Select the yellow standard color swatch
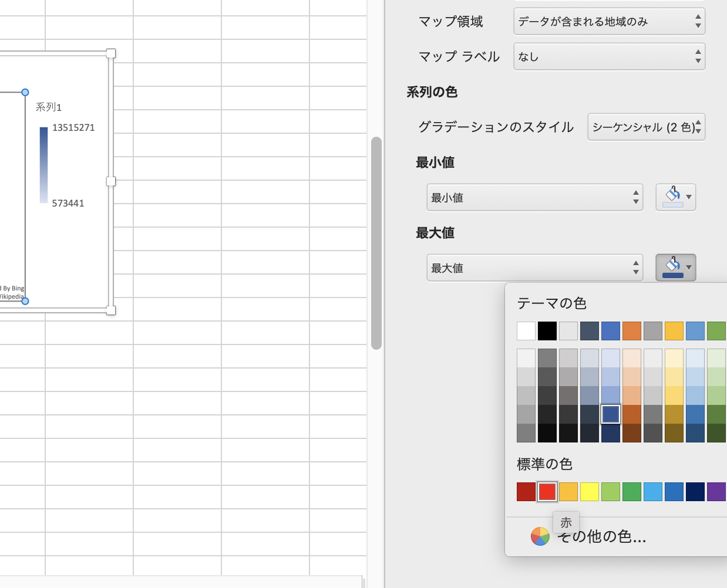 click(590, 492)
